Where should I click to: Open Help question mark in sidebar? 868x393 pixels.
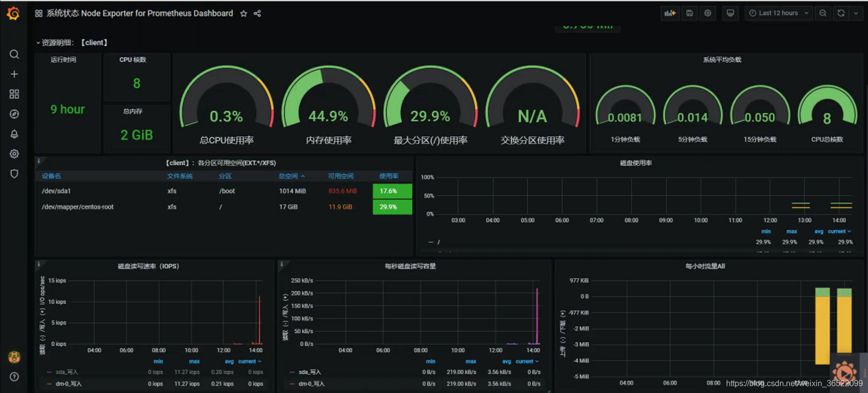14,376
